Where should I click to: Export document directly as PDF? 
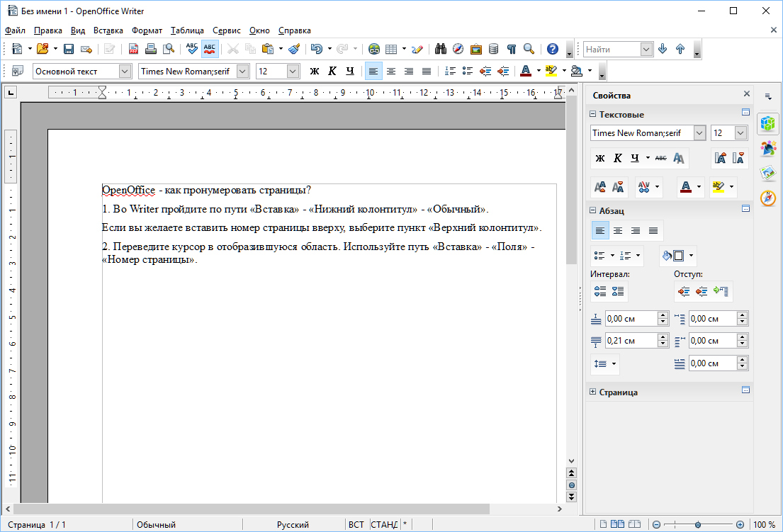[x=133, y=49]
